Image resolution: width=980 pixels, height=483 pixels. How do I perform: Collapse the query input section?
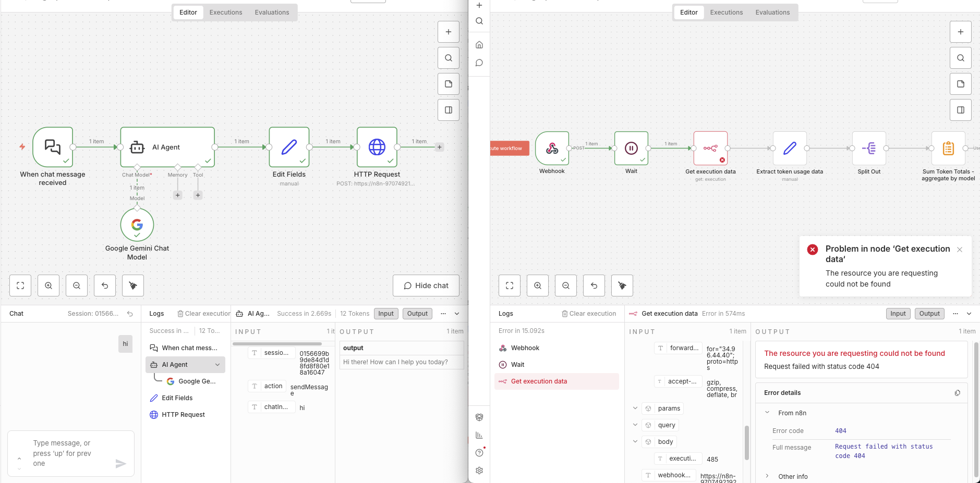pos(635,425)
